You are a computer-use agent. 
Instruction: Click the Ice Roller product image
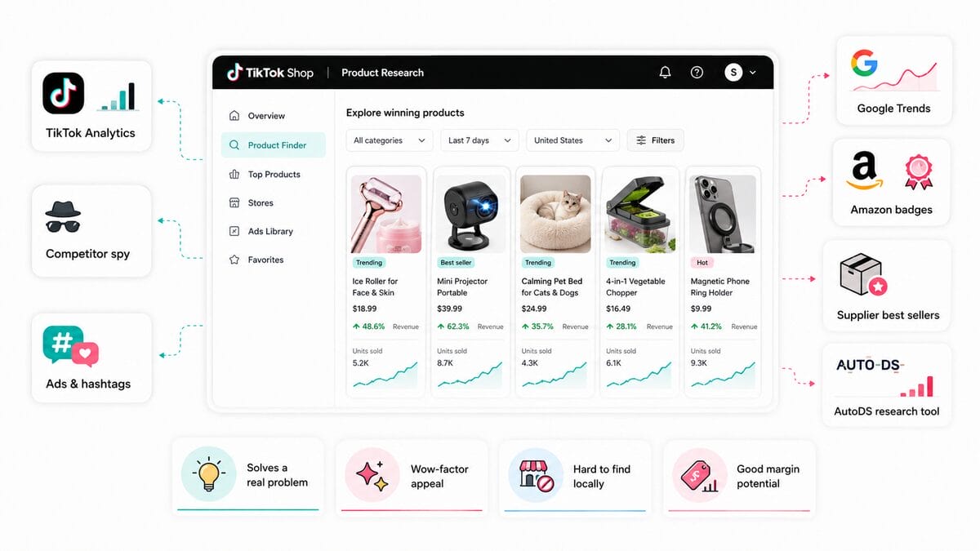[386, 214]
